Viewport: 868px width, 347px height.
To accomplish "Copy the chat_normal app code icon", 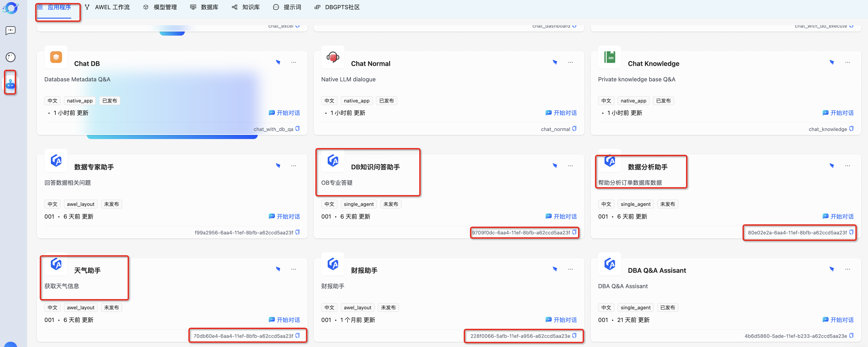I will 574,128.
